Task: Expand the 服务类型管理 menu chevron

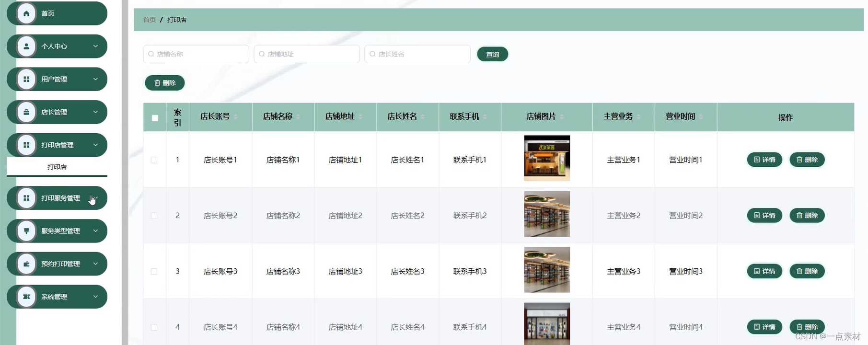Action: (95, 231)
